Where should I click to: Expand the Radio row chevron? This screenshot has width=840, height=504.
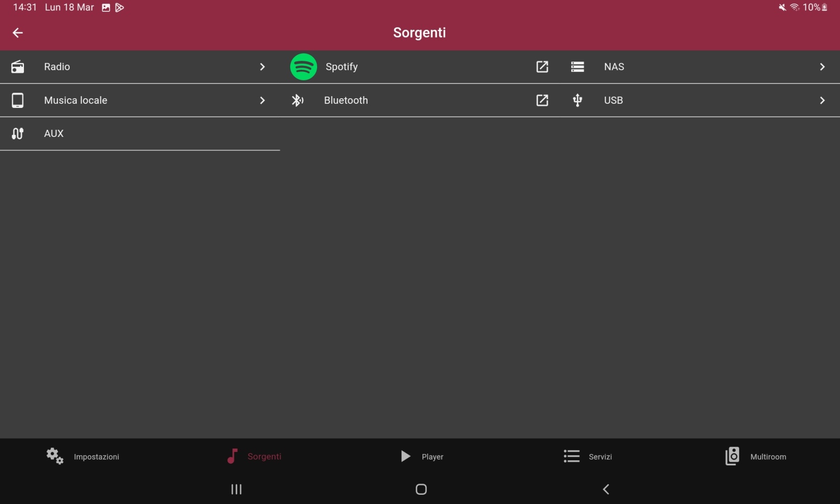[262, 67]
